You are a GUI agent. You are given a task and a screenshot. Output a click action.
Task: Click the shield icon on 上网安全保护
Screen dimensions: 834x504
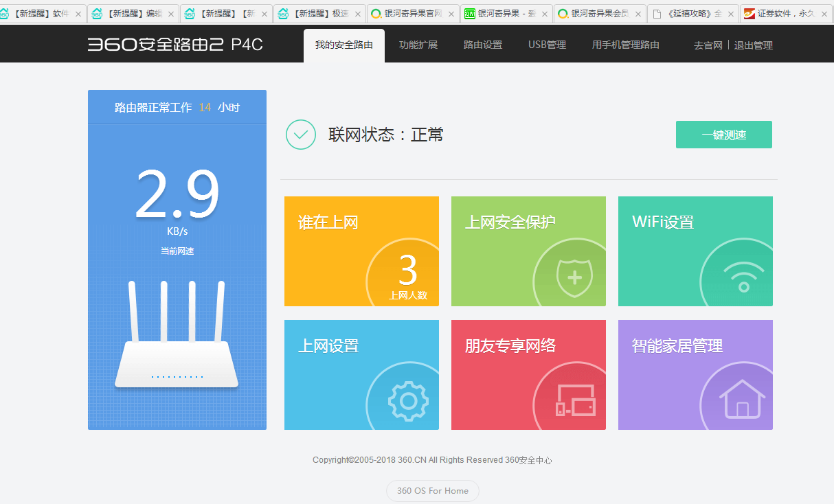click(x=575, y=277)
